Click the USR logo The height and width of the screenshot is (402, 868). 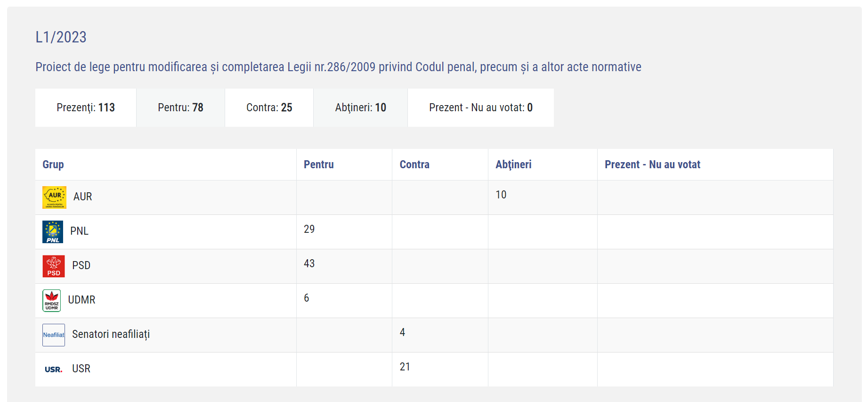point(54,369)
